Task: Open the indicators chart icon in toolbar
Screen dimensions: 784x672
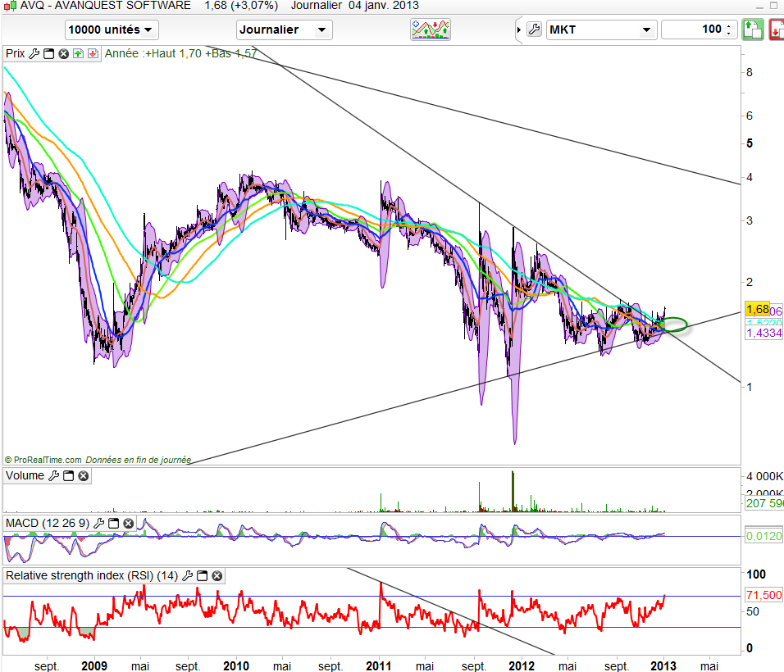Action: coord(431,30)
